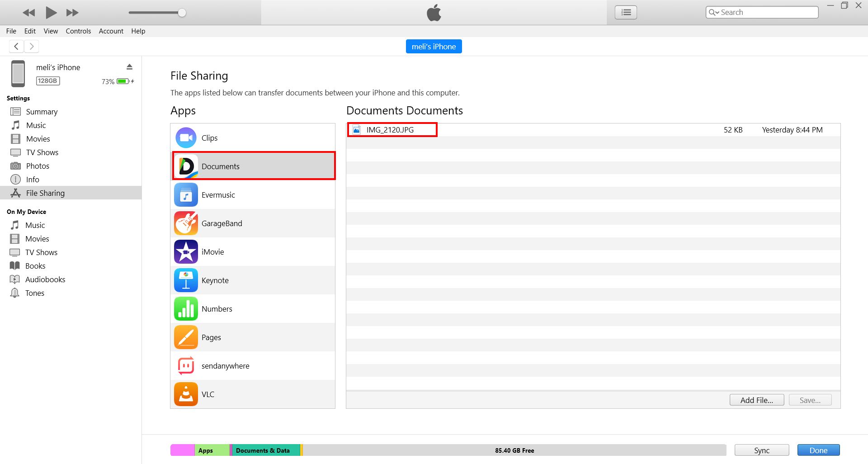This screenshot has width=868, height=464.
Task: Open the list view button near search
Action: [626, 12]
